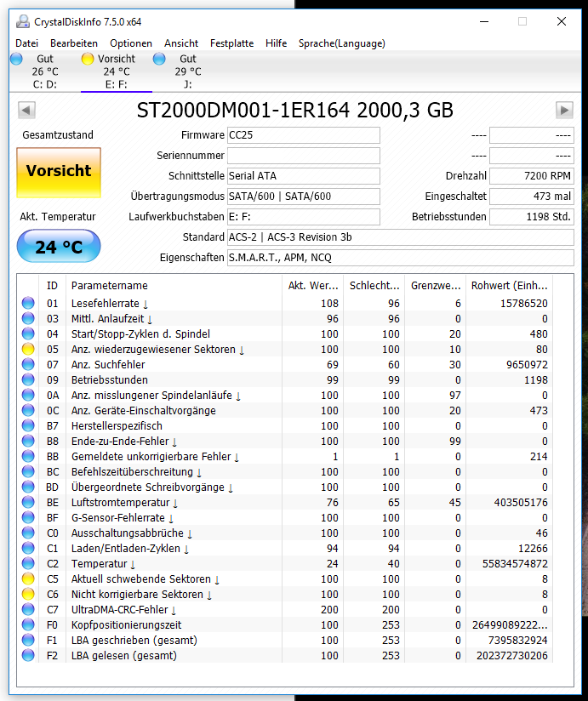The image size is (588, 701).
Task: Click the blue status icon for G-Sensor-Fehlerrate
Action: tap(28, 518)
